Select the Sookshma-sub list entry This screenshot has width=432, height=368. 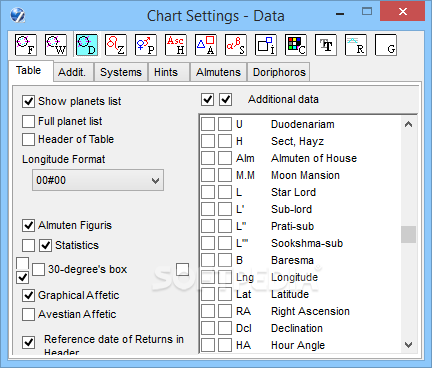pos(307,243)
